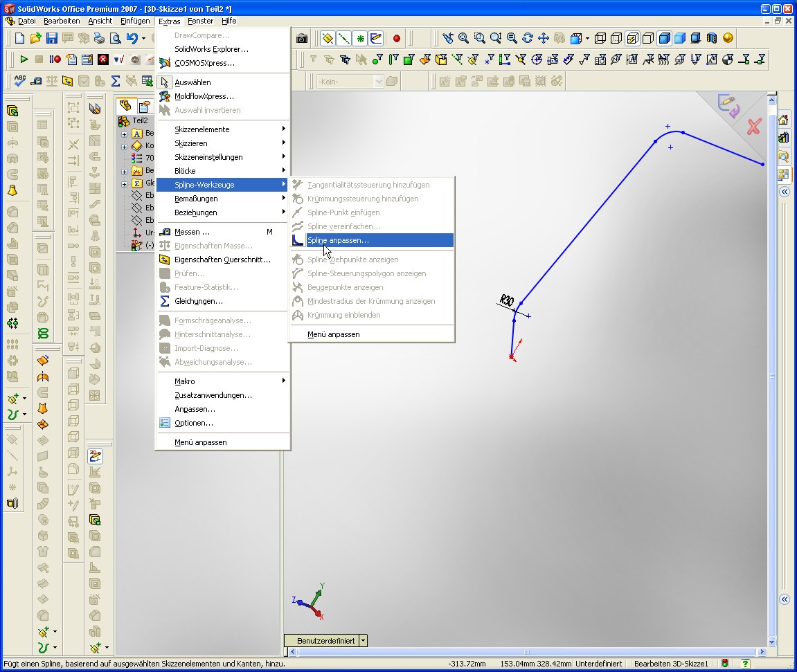Click the home icon in task pane
The width and height of the screenshot is (797, 672).
click(x=783, y=120)
